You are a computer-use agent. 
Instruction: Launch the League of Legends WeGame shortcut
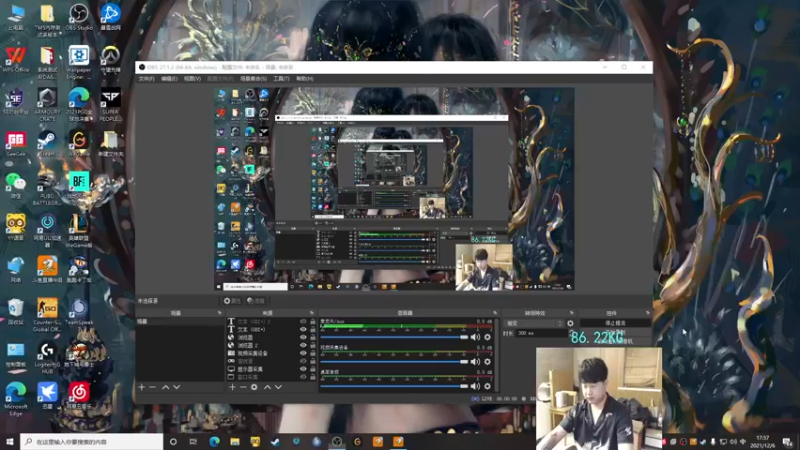tap(79, 231)
